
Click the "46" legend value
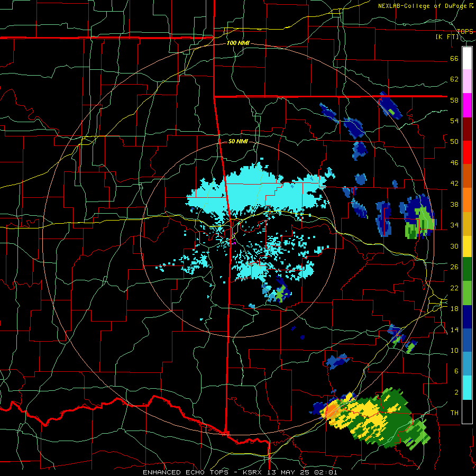[x=454, y=162]
